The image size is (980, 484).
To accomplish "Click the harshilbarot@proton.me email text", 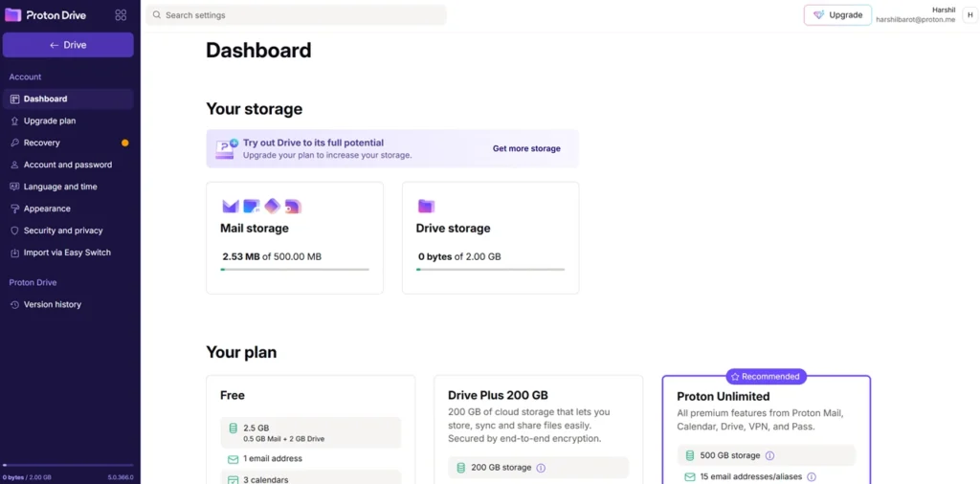I will [x=916, y=20].
